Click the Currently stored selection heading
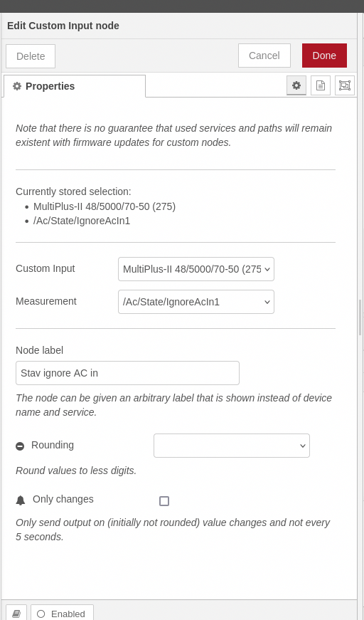Viewport: 364px width, 620px height. coord(73,191)
